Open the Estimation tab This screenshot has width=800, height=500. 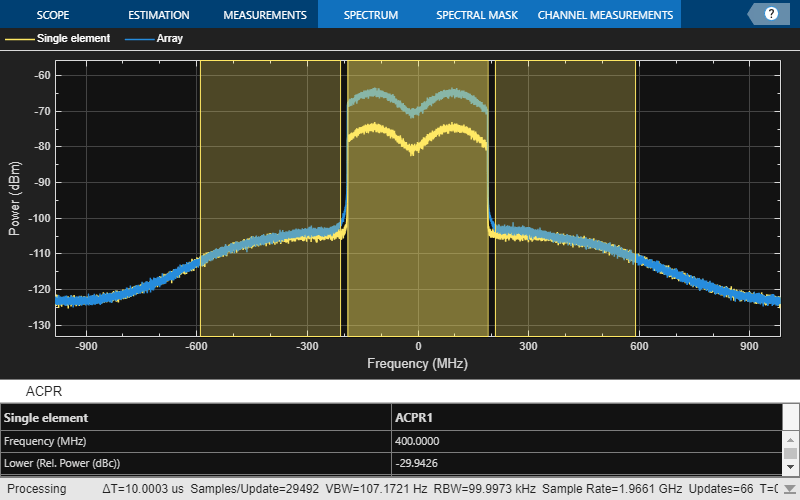click(158, 15)
